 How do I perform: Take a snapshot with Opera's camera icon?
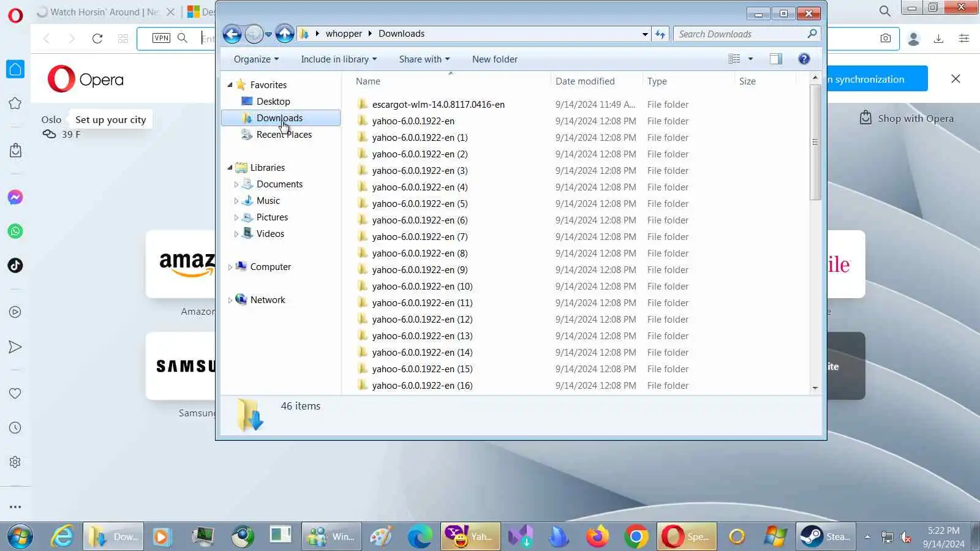point(886,39)
